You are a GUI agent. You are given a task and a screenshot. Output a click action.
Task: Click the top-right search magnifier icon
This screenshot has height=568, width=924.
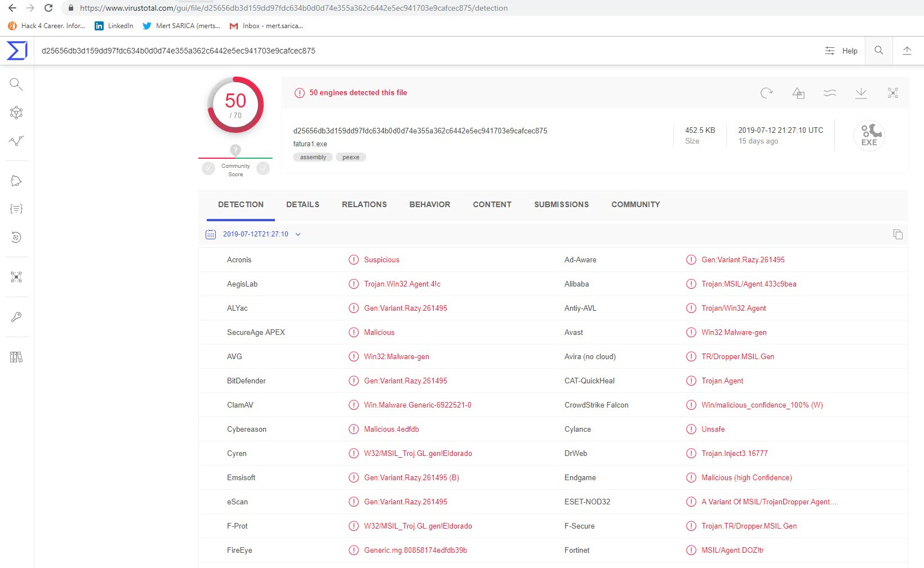pos(878,50)
